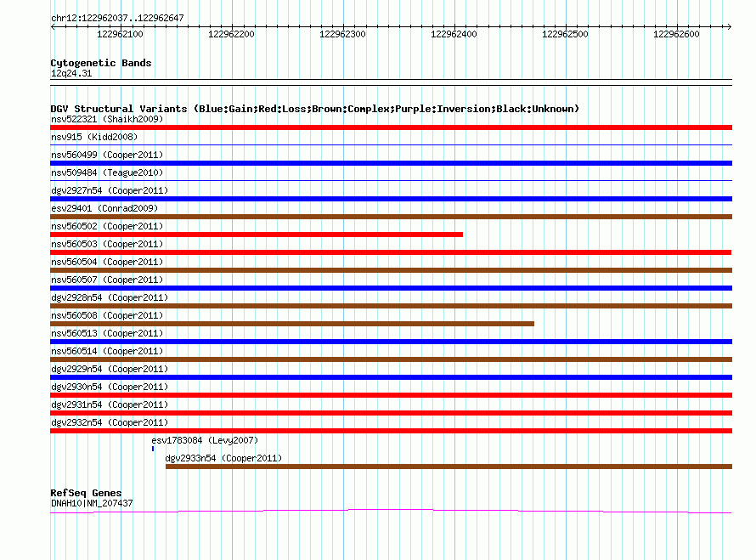Select the blue nsv560499 gain bar
Viewport: 756px width, 560px height.
[x=391, y=163]
